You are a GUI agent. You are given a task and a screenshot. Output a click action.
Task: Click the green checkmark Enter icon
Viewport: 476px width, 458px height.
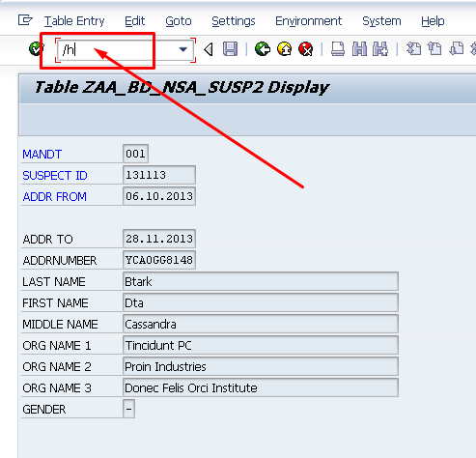(36, 49)
